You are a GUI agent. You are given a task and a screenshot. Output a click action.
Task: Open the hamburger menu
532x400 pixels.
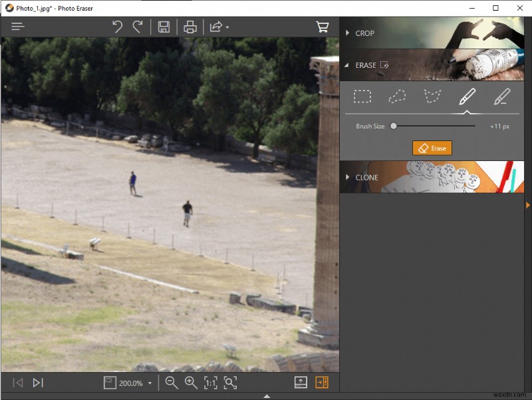point(17,27)
